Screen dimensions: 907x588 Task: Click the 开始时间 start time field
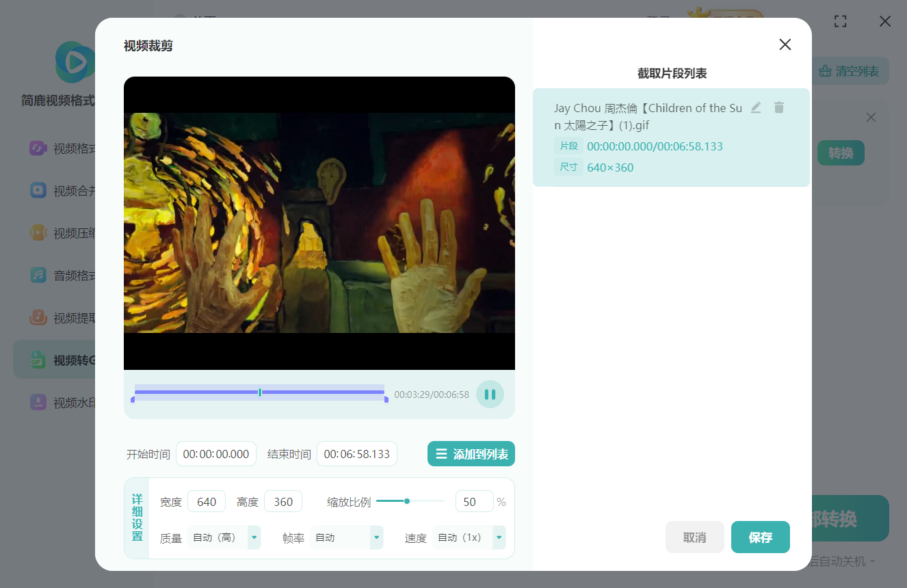216,454
